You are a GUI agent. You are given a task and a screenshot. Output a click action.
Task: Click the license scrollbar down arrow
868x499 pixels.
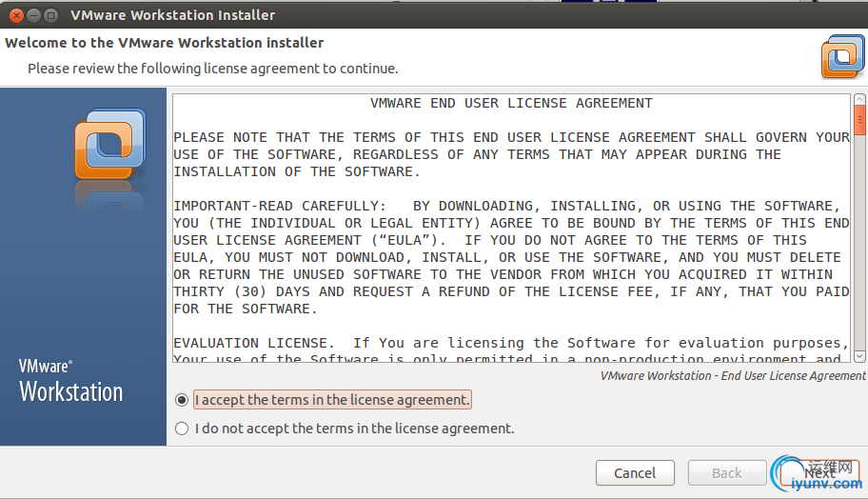pyautogui.click(x=859, y=356)
